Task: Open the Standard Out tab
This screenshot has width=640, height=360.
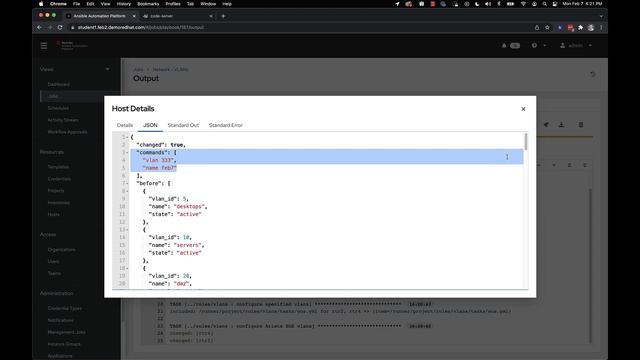Action: point(183,125)
